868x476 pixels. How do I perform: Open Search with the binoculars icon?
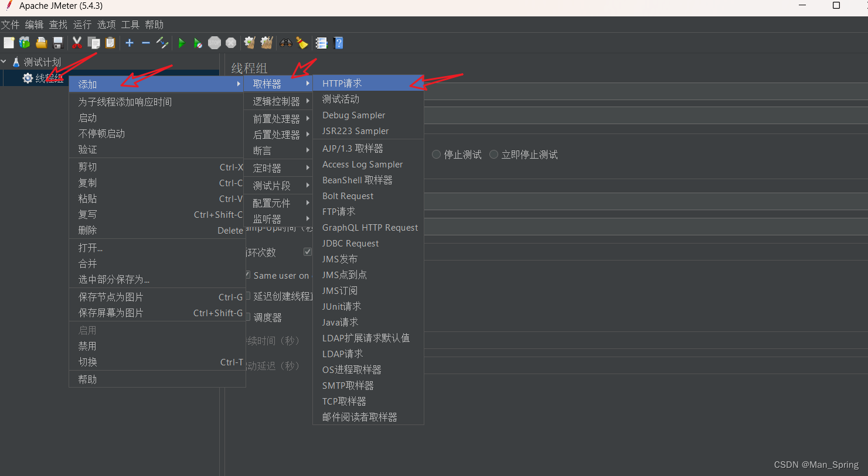click(286, 43)
